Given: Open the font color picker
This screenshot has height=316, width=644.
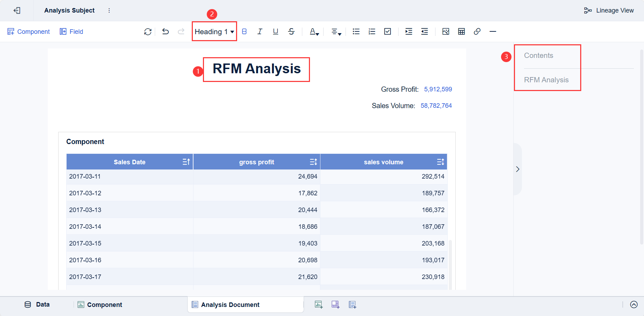Looking at the screenshot, I should point(314,32).
